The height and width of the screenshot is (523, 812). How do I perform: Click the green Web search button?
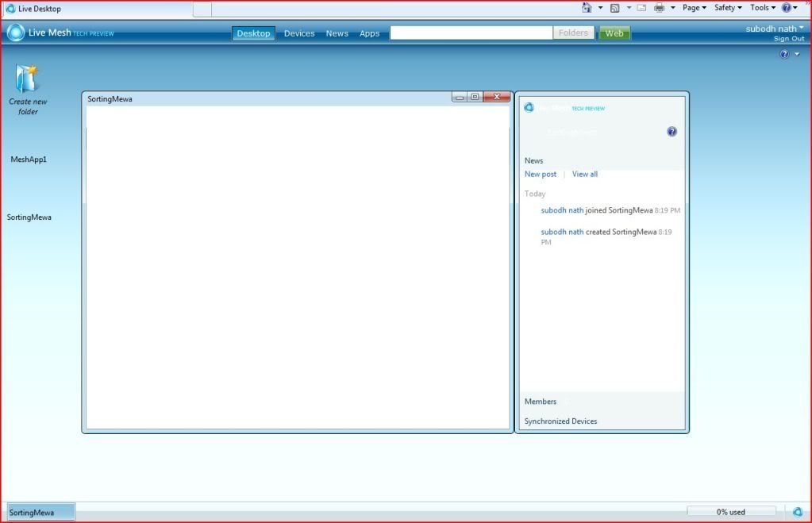614,33
